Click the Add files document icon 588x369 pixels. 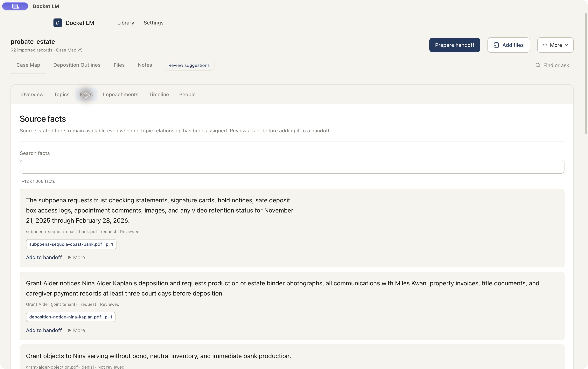point(496,45)
